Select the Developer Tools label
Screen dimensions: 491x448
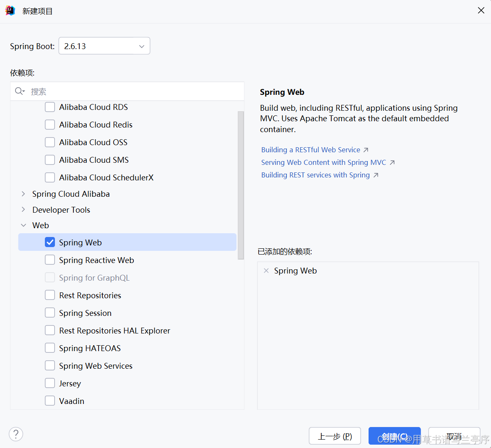click(61, 210)
